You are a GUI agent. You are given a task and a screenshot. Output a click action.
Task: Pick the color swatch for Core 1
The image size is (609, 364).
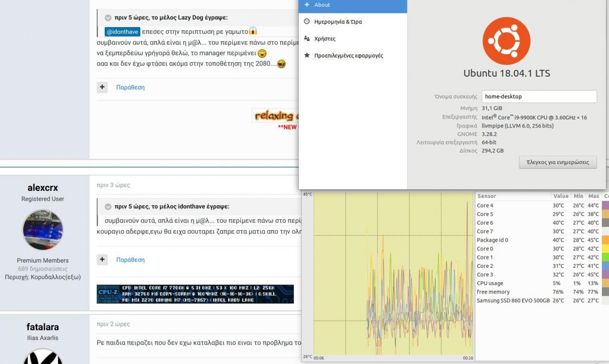pyautogui.click(x=605, y=257)
